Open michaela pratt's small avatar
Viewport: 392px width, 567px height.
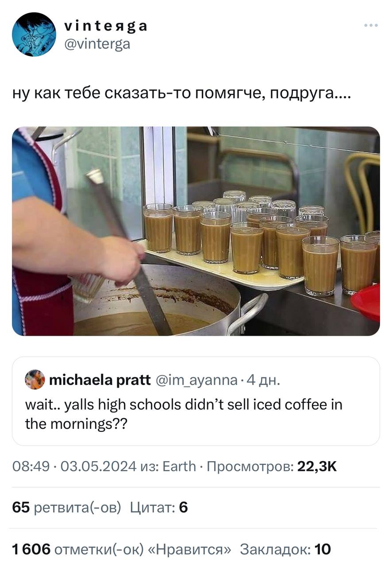(x=35, y=380)
